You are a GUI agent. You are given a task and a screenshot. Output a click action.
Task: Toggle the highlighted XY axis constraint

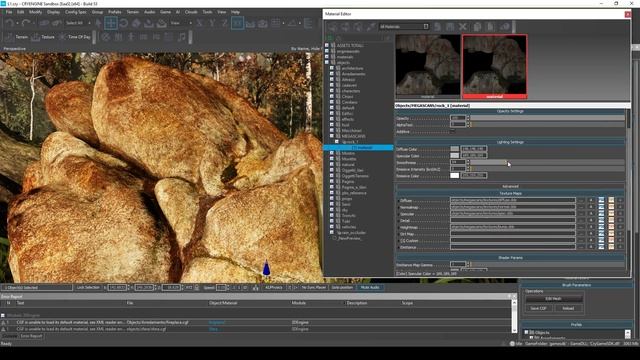[x=238, y=23]
